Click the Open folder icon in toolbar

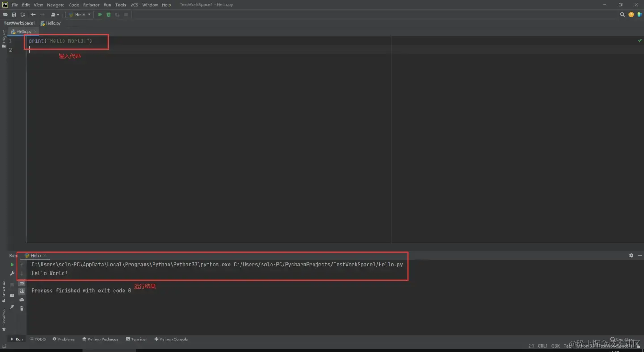[x=5, y=14]
